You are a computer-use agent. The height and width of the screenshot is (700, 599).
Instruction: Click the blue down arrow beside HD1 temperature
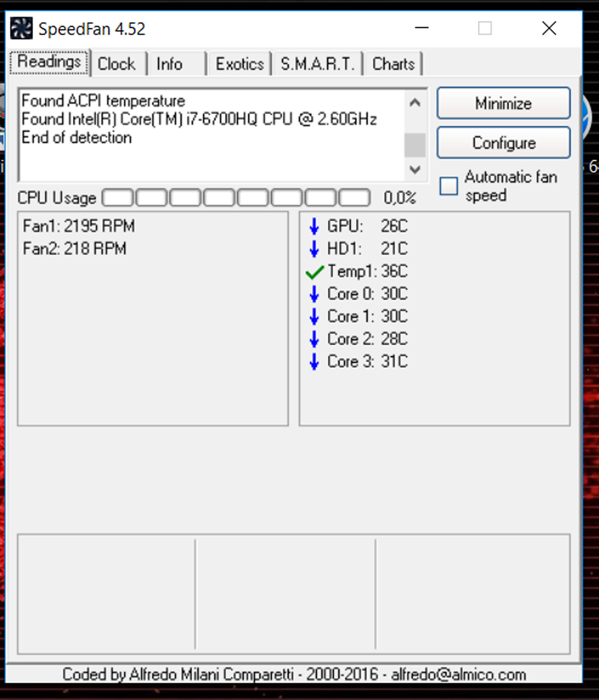(314, 249)
